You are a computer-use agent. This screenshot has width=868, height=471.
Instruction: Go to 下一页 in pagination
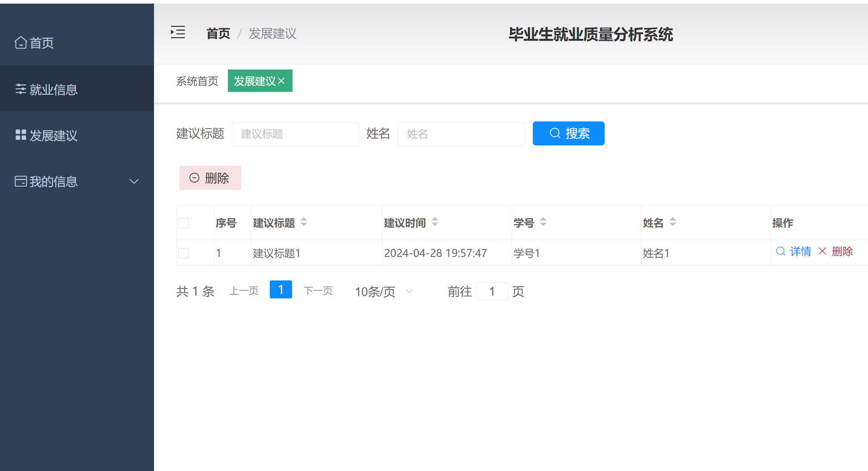point(318,291)
